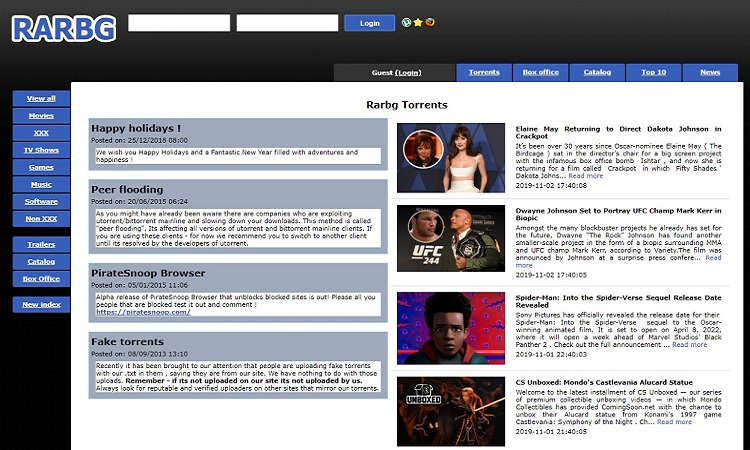Open CS Unboxed Castlevania thumbnail
The height and width of the screenshot is (450, 750).
[x=451, y=412]
